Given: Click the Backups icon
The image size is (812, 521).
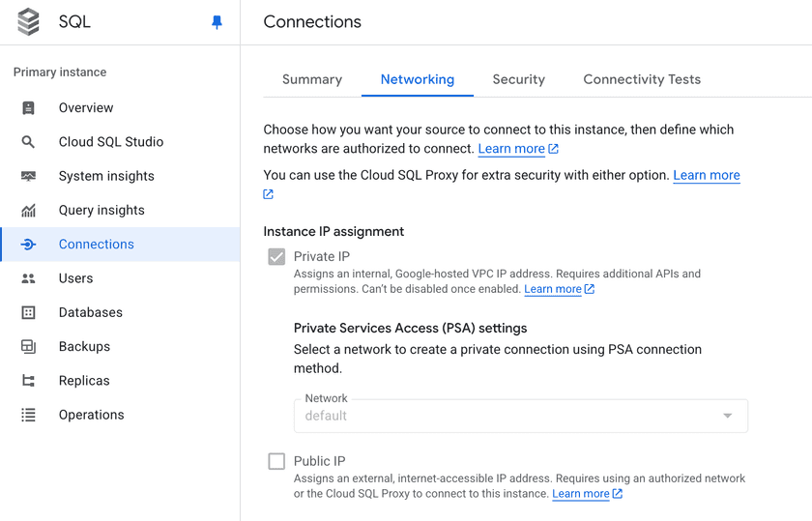Looking at the screenshot, I should point(28,346).
